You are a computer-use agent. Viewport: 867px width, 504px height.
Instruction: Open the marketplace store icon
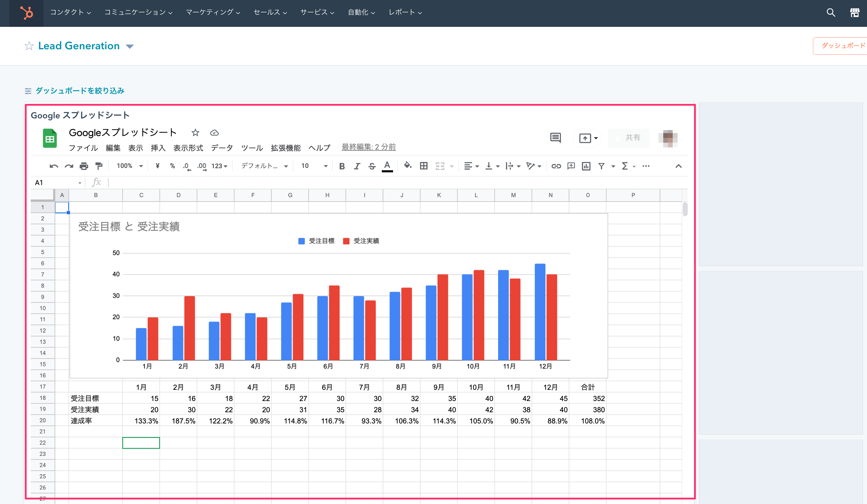(855, 12)
